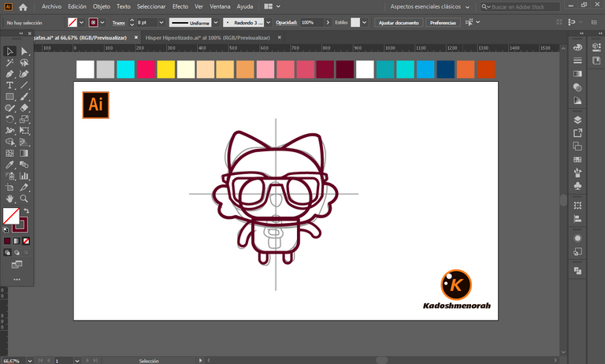Open the Symbols panel club icon
This screenshot has height=364, width=605.
pyautogui.click(x=577, y=186)
